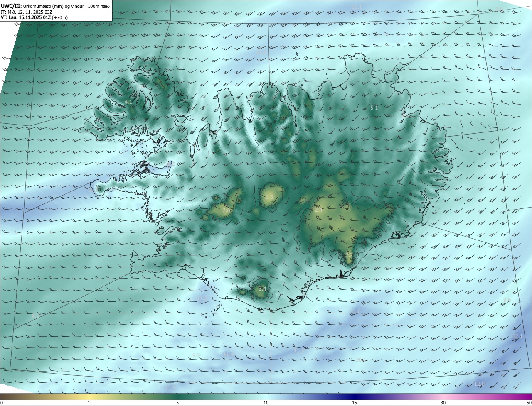Select the 2.4 value on the large southeast glacier
532x406 pixels.
coord(318,210)
